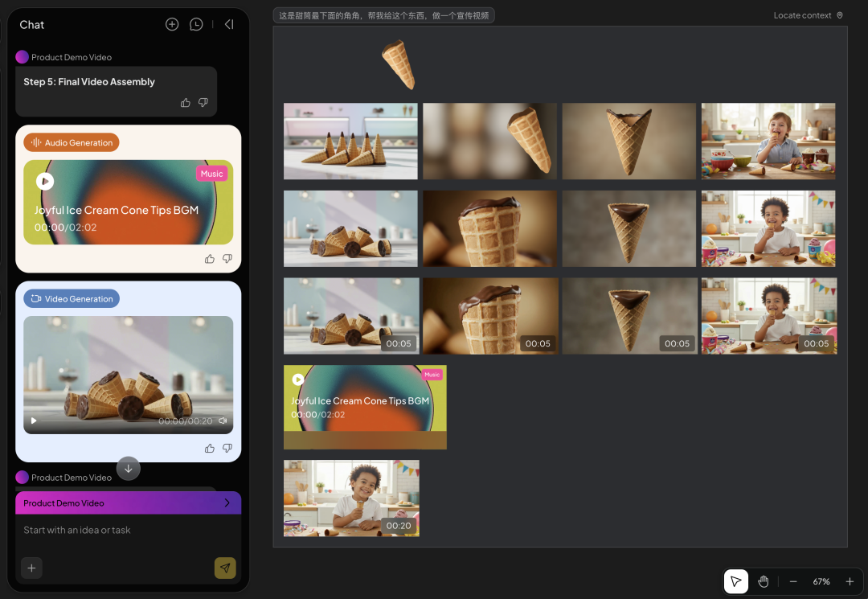Jump to latest message with the down arrow
The image size is (868, 599).
128,469
